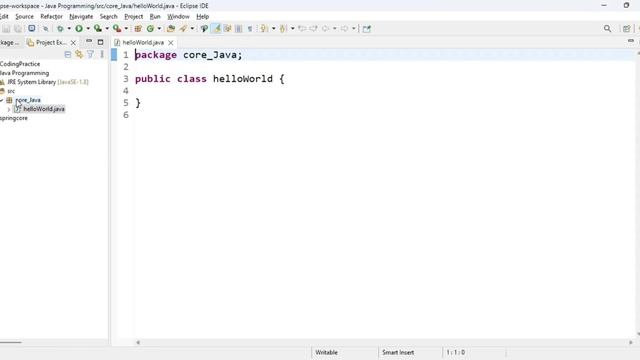Toggle Word Wrap in the toolbar
The width and height of the screenshot is (640, 360).
227,29
